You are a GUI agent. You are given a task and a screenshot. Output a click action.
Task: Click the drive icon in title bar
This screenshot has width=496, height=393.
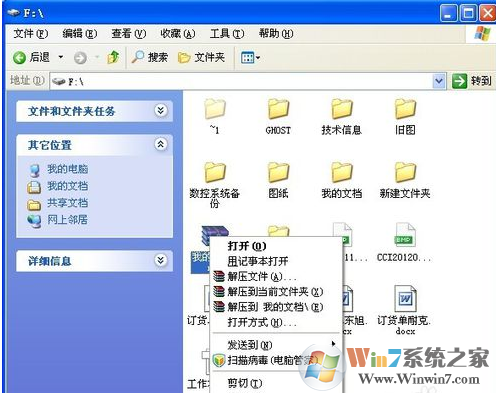tap(14, 13)
